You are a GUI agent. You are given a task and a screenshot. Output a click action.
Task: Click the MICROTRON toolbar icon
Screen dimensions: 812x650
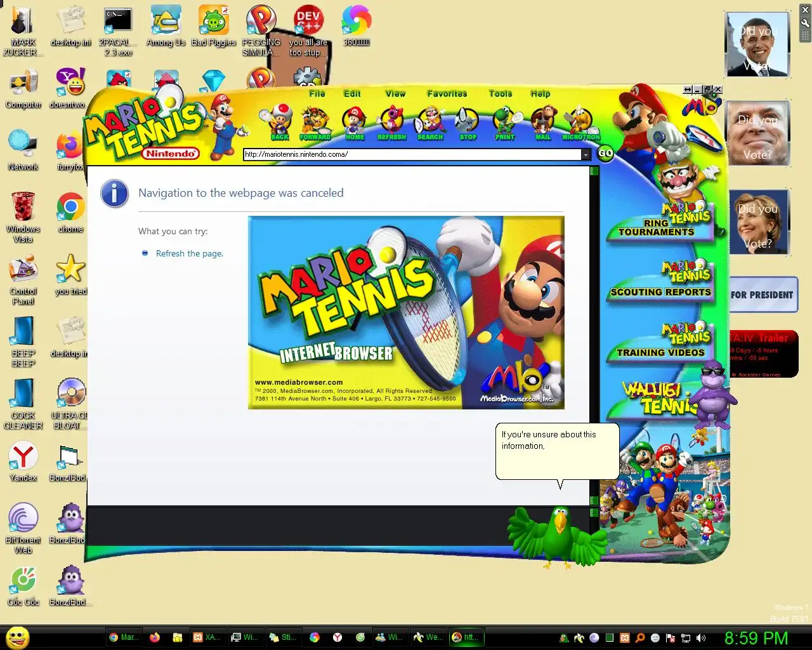point(581,123)
